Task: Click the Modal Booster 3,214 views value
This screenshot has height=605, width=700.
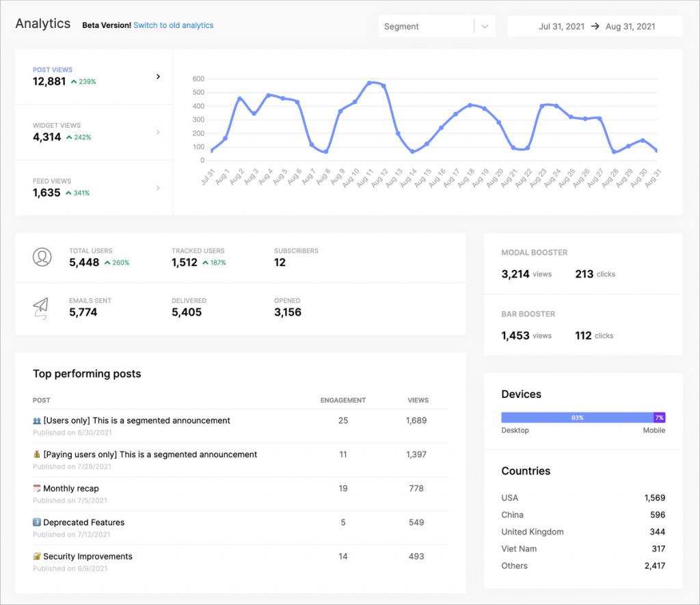Action: [515, 274]
